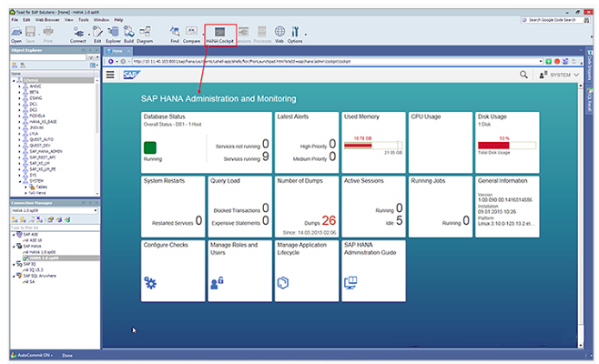The height and width of the screenshot is (364, 599).
Task: Click the Open toolbar icon
Action: pyautogui.click(x=16, y=32)
